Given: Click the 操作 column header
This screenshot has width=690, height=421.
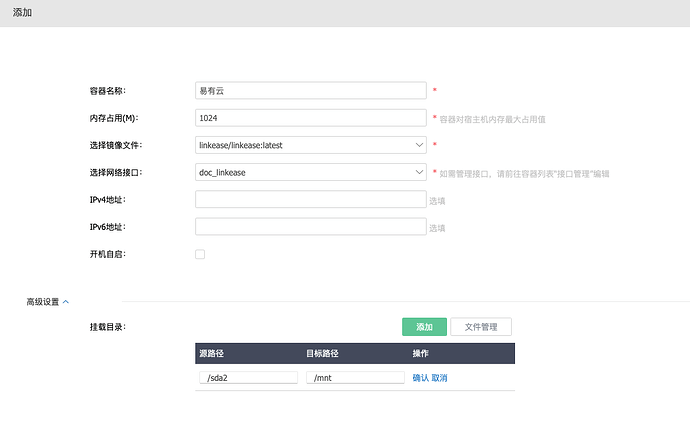Looking at the screenshot, I should click(421, 353).
